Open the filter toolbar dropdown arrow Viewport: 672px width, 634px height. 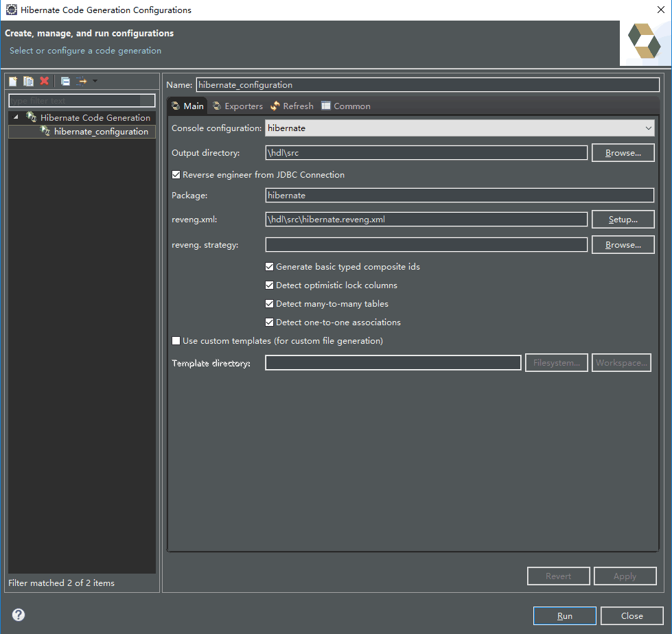pyautogui.click(x=95, y=81)
